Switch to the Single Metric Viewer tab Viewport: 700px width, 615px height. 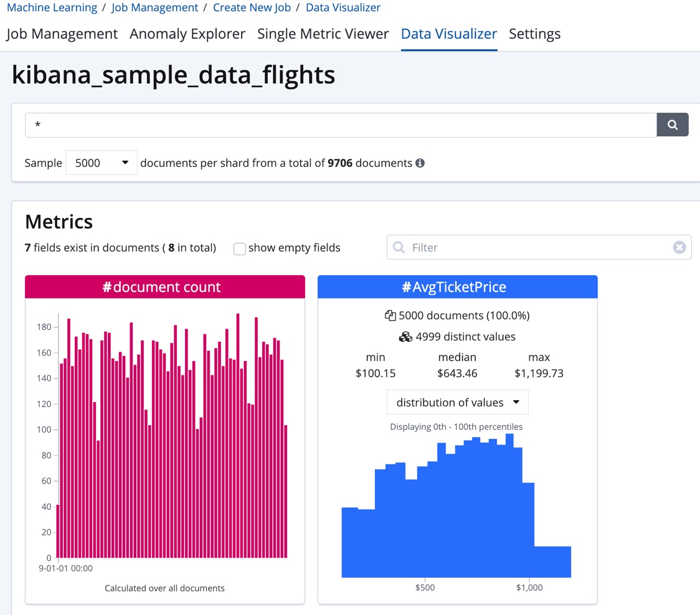323,34
